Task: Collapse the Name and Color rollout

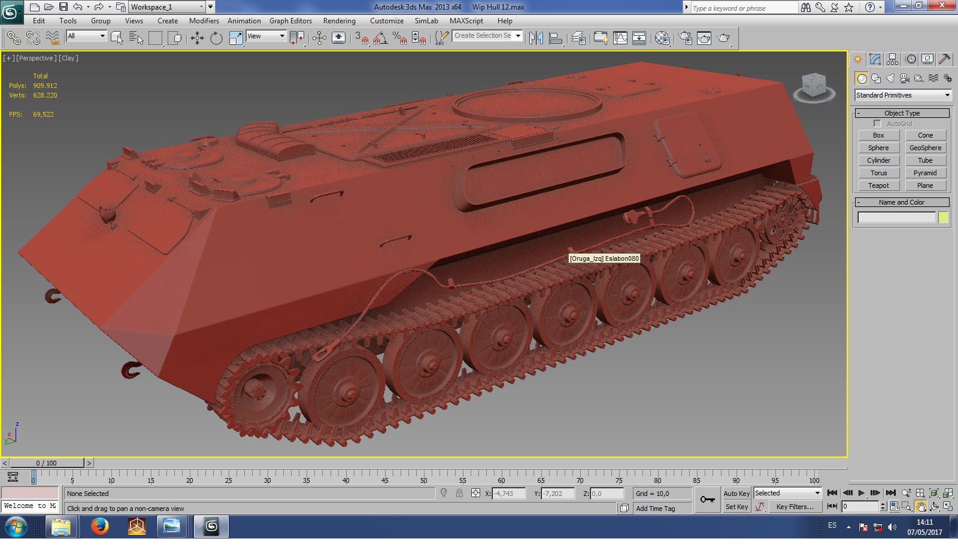Action: tap(902, 202)
